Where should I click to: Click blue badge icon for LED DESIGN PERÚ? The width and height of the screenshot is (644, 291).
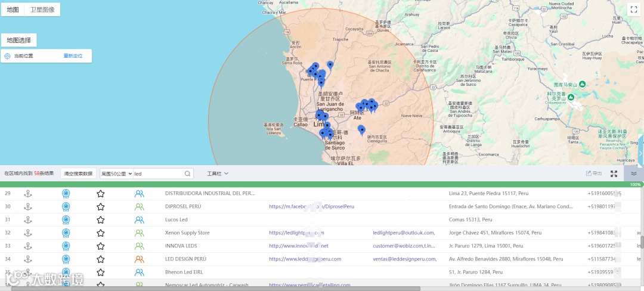click(x=66, y=259)
